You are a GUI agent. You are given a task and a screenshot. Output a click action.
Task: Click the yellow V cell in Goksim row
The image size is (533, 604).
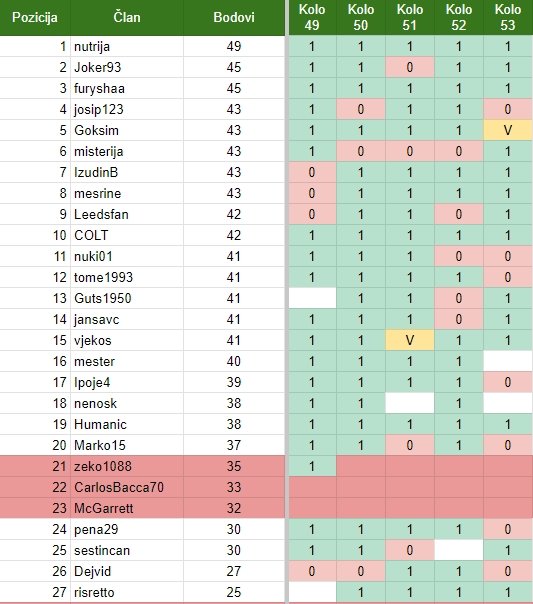coord(508,130)
